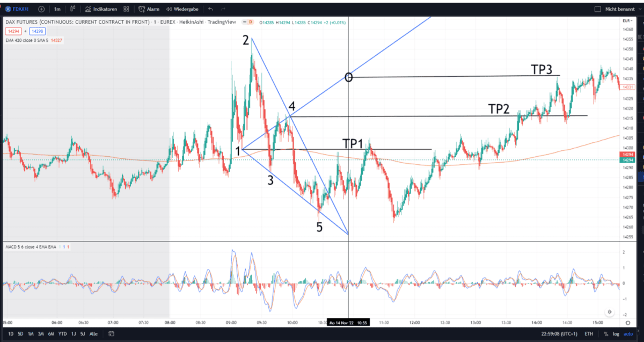Open the go-to-date icon beside Alle
The height and width of the screenshot is (342, 644).
[111, 333]
